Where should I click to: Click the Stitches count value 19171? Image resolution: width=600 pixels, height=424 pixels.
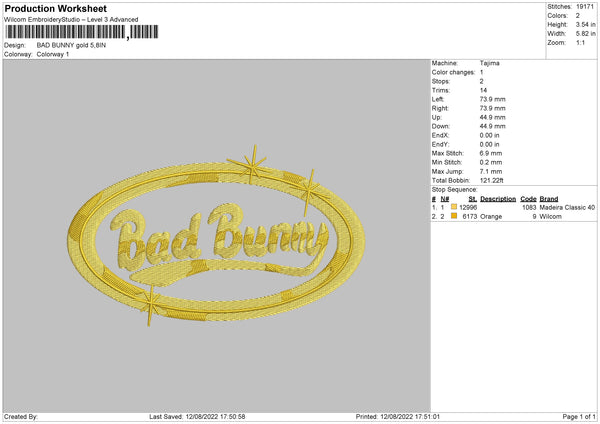(585, 7)
